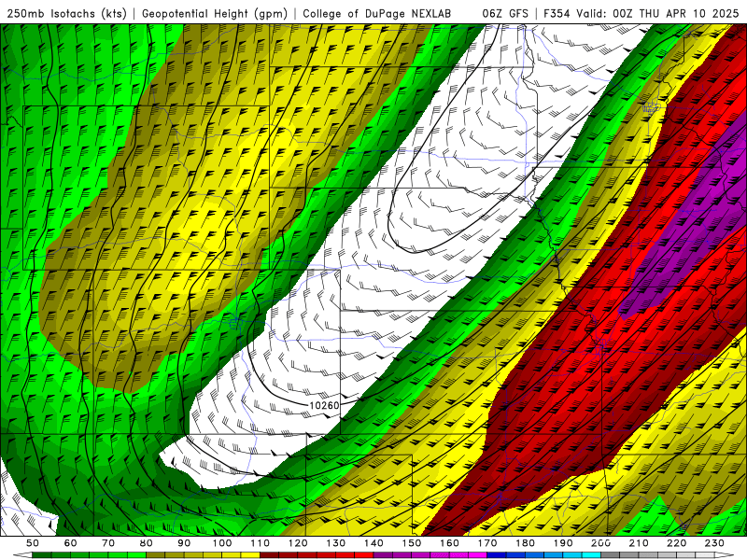Viewport: 747px width, 560px height.
Task: Select the darkest red swatch just after 110
Action: pyautogui.click(x=270, y=555)
